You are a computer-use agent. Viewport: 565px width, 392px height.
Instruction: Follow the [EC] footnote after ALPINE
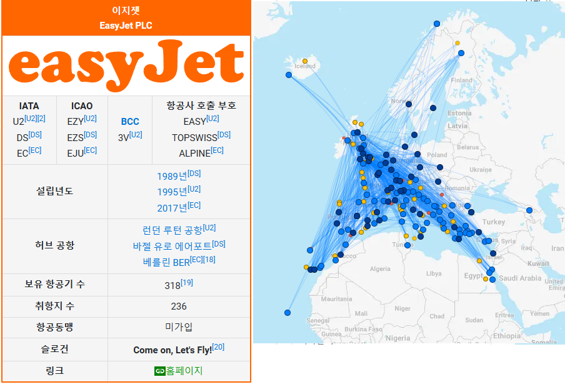tap(217, 150)
